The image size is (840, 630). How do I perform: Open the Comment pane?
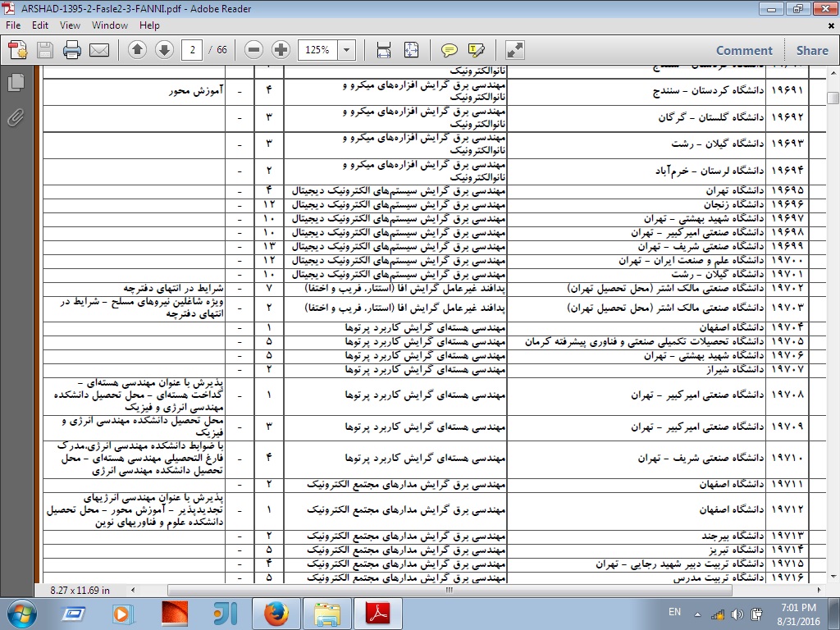pos(744,50)
